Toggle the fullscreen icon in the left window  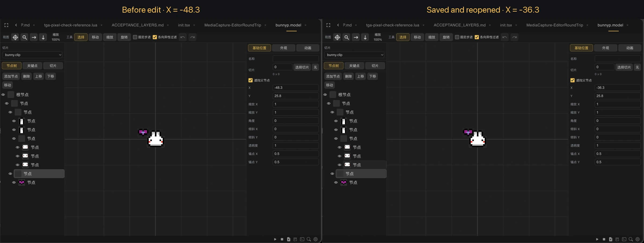(6, 25)
